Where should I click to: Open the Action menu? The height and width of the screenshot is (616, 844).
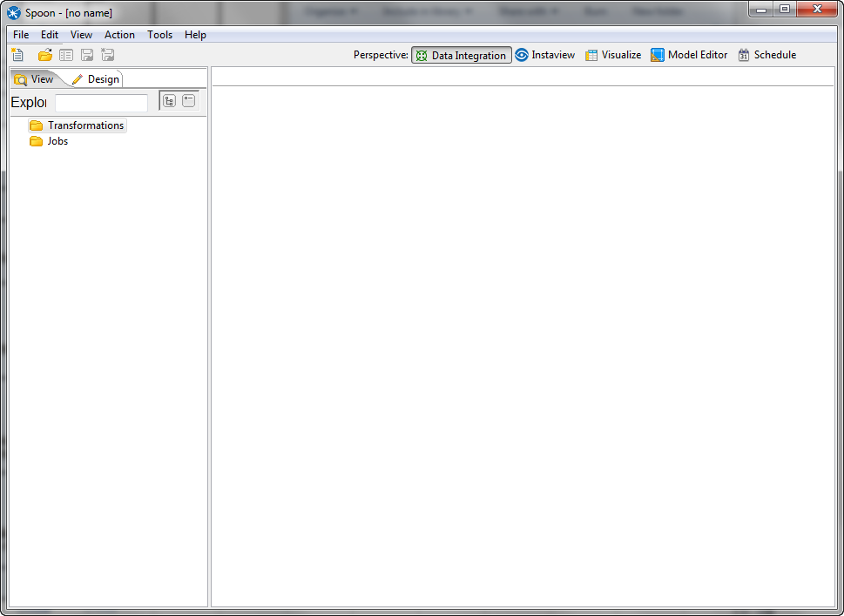click(x=119, y=35)
